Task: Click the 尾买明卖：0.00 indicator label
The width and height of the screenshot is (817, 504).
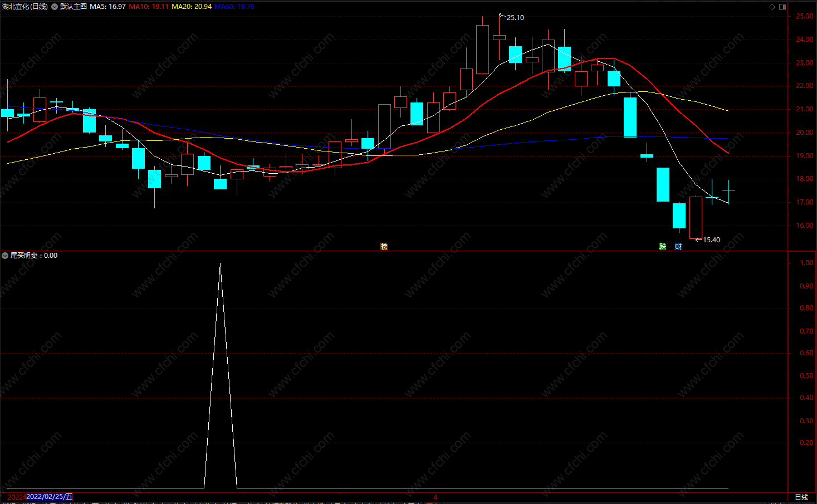Action: (x=34, y=256)
